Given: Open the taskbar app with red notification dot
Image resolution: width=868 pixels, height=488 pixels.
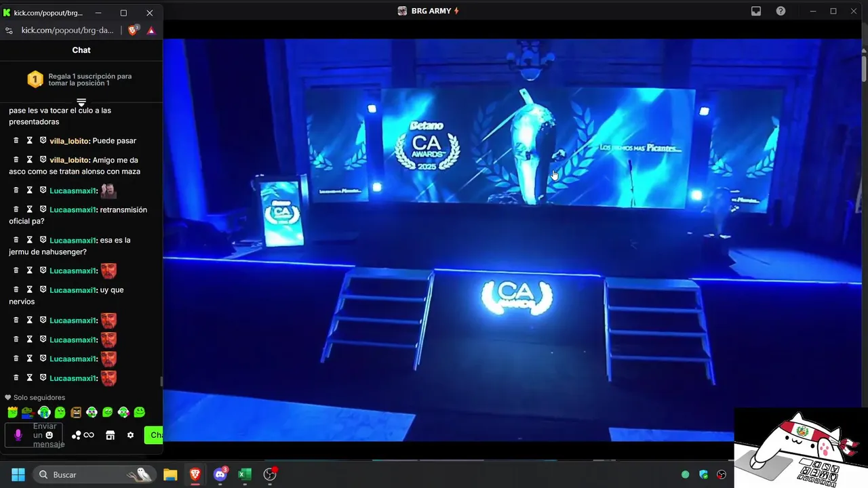Looking at the screenshot, I should pyautogui.click(x=270, y=474).
